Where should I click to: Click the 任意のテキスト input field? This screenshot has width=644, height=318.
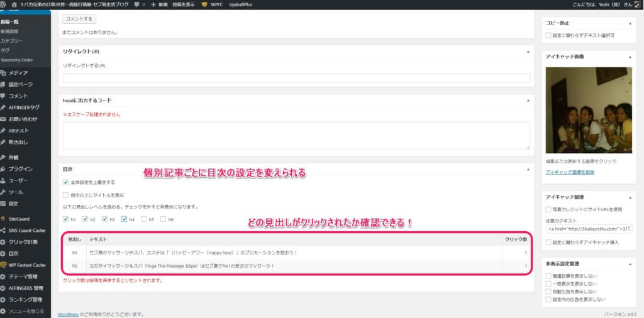point(589,229)
